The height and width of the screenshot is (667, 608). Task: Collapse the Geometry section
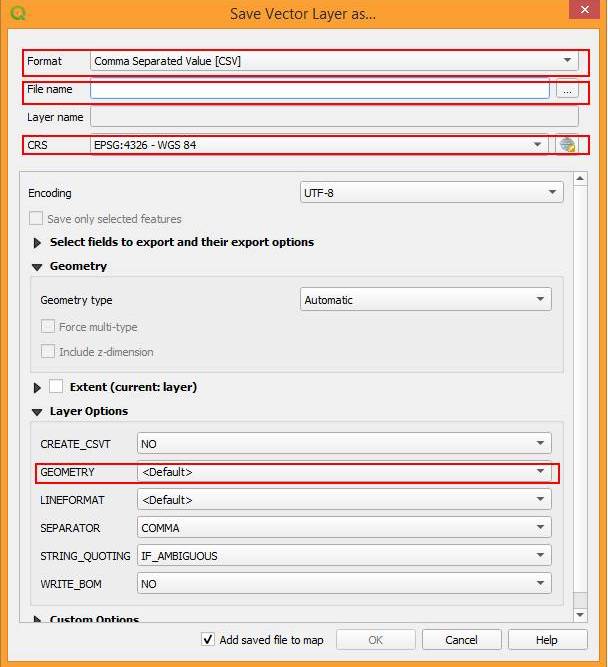point(37,267)
